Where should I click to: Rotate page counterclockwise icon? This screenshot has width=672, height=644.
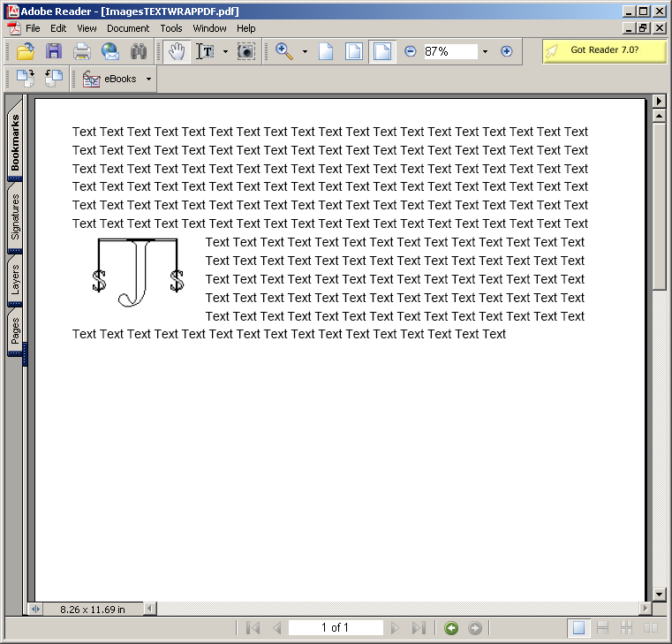pyautogui.click(x=54, y=79)
